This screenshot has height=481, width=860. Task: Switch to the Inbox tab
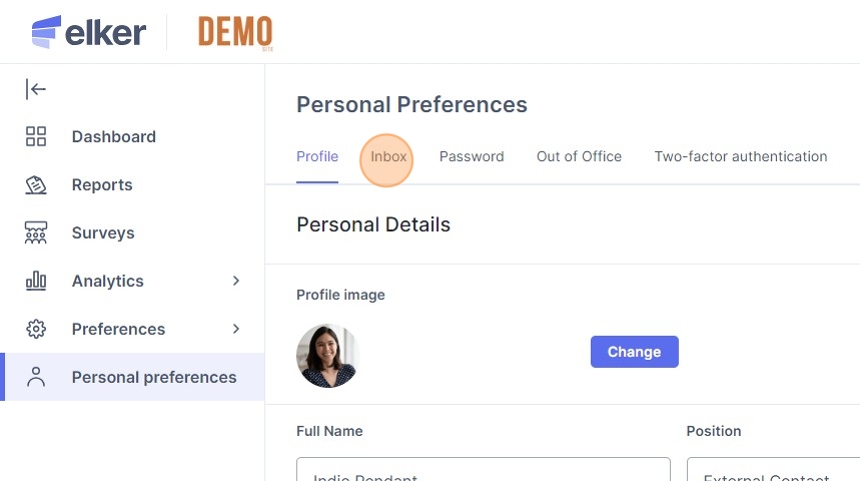click(x=388, y=156)
